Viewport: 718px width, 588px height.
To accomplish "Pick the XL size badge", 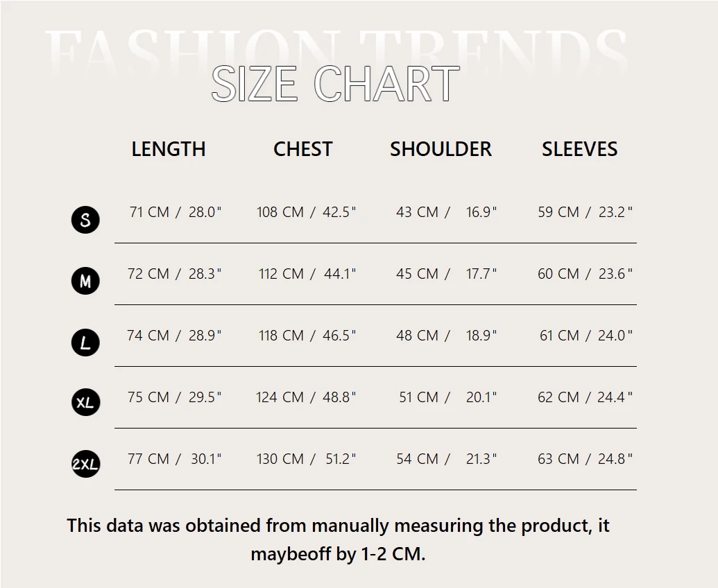I will (85, 403).
